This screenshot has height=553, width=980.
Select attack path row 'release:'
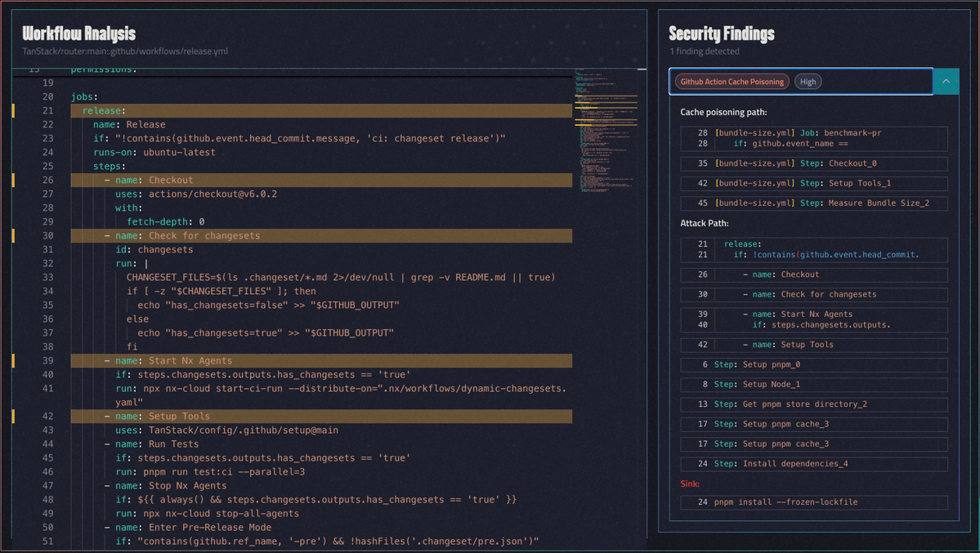[814, 249]
